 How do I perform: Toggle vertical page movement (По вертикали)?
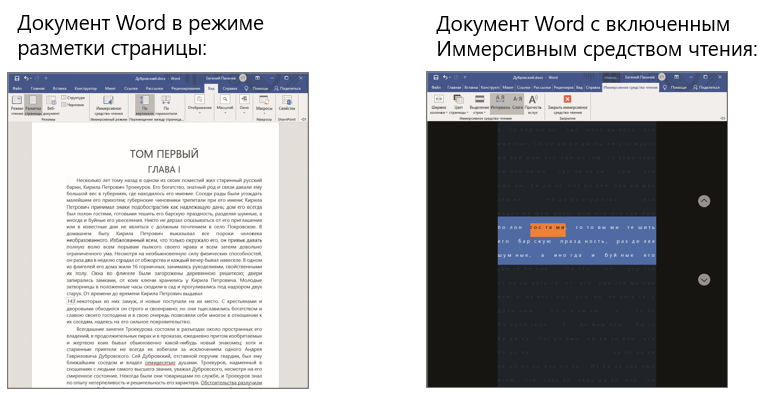(x=145, y=105)
